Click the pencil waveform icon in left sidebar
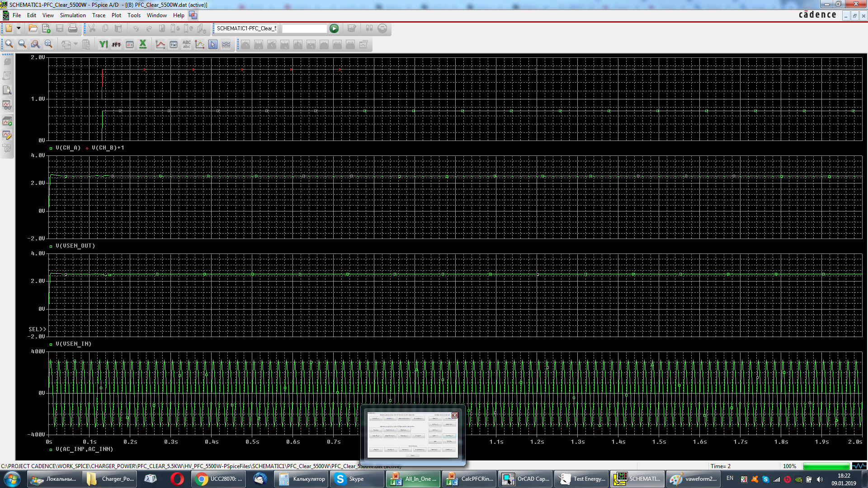The width and height of the screenshot is (868, 488). pyautogui.click(x=7, y=135)
